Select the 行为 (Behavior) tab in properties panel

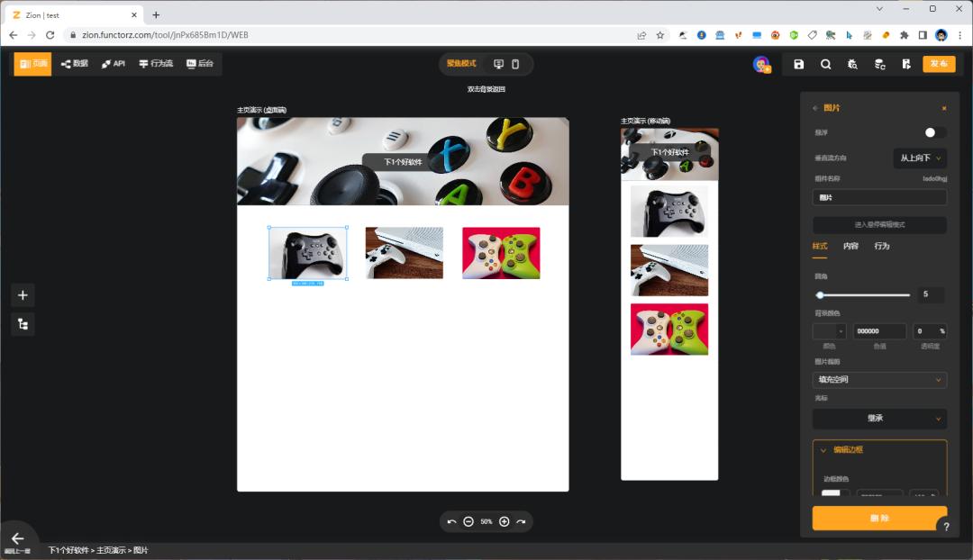882,246
